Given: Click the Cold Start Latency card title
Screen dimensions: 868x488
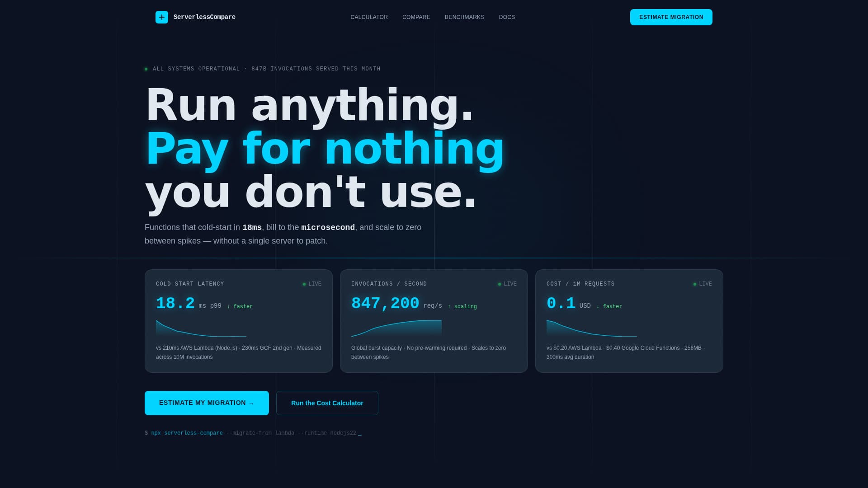Looking at the screenshot, I should pyautogui.click(x=190, y=284).
